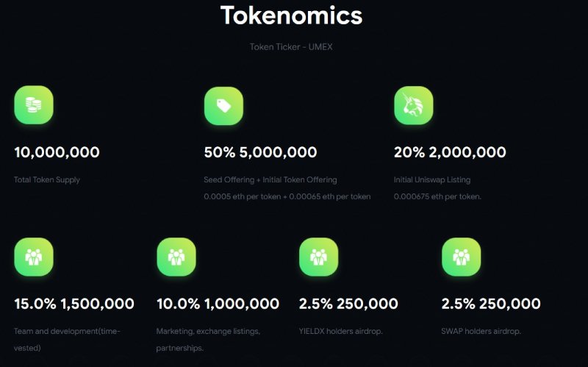
Task: Click the 15.0% 1,500,000 figure
Action: 73,304
